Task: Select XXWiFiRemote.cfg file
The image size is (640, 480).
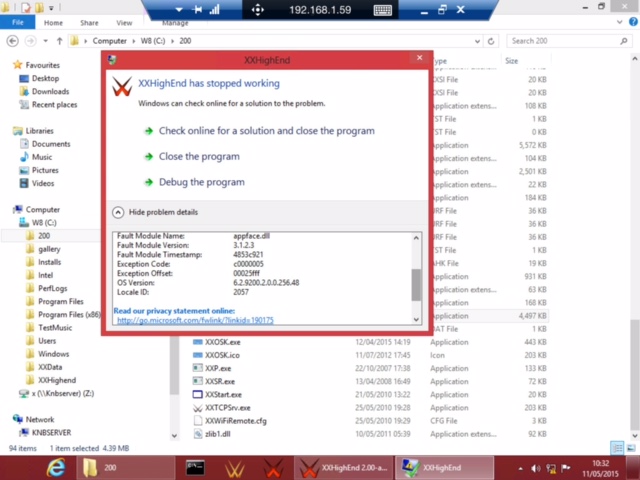Action: pos(236,421)
